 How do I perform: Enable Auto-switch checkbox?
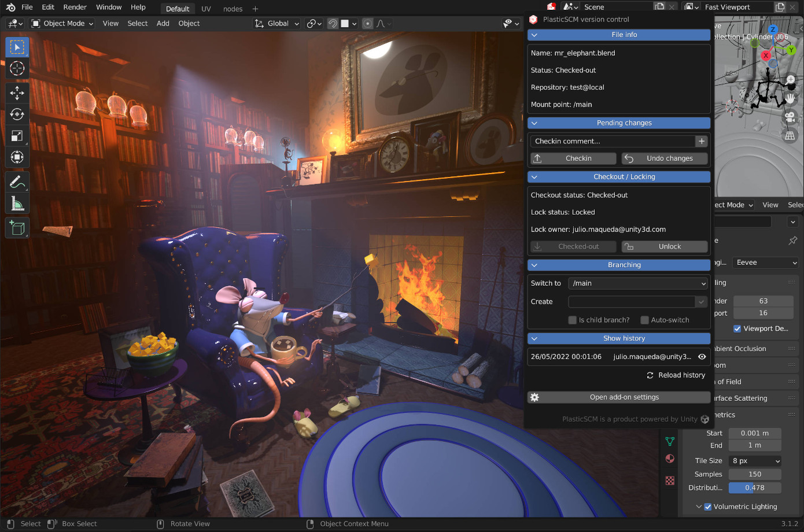644,320
